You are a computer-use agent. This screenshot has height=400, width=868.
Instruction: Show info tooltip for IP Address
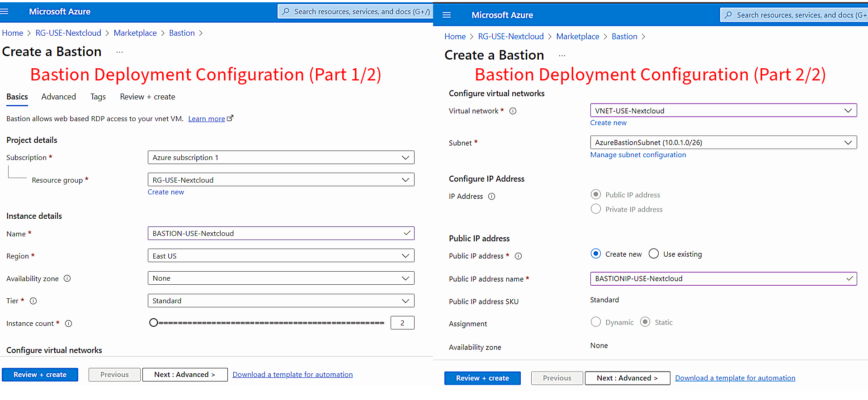pyautogui.click(x=492, y=197)
